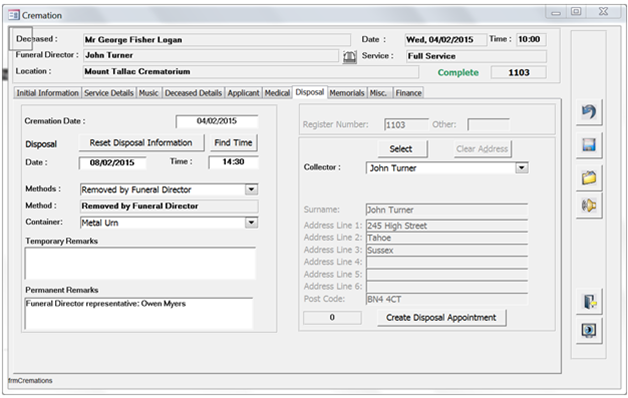Click the empty Address Line 5 field

click(447, 275)
